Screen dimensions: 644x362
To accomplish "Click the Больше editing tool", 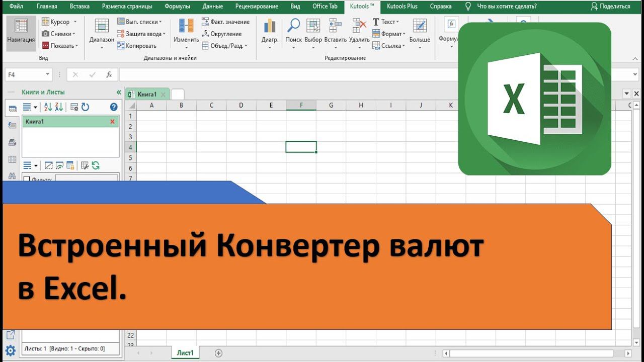I will coord(420,33).
